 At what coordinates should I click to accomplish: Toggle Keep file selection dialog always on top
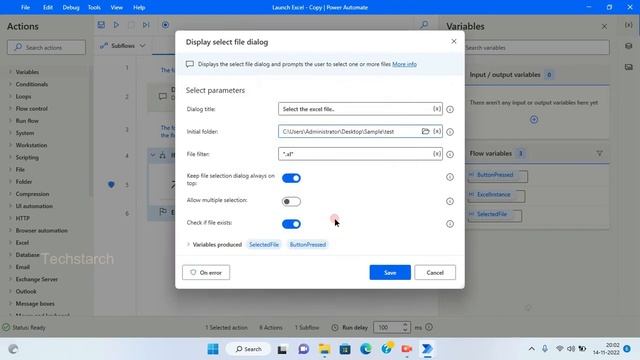(x=291, y=178)
